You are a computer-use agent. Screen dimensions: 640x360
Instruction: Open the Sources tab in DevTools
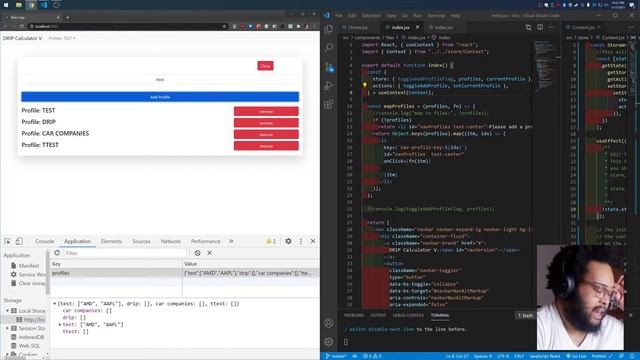[x=141, y=241]
